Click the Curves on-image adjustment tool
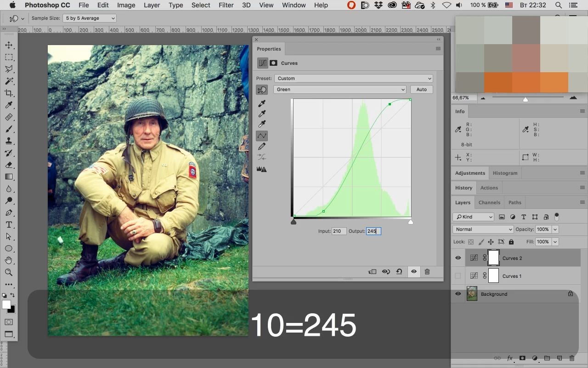 [262, 90]
